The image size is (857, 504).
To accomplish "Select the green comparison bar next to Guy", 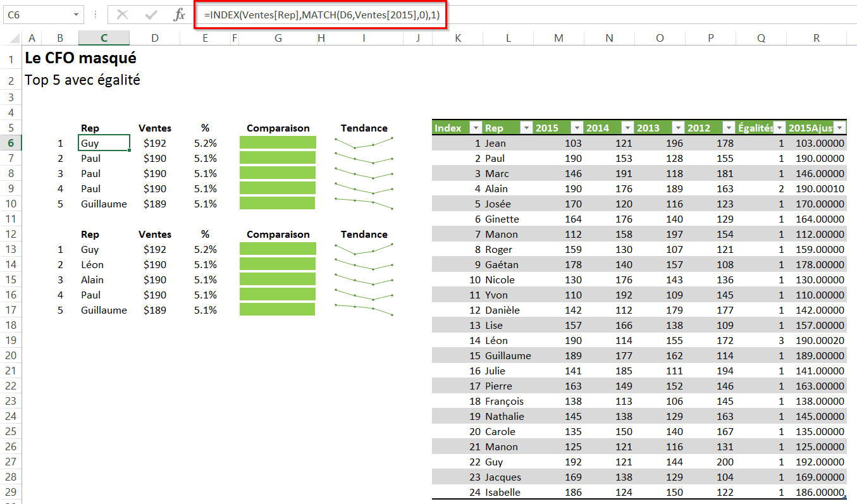I will tap(277, 143).
